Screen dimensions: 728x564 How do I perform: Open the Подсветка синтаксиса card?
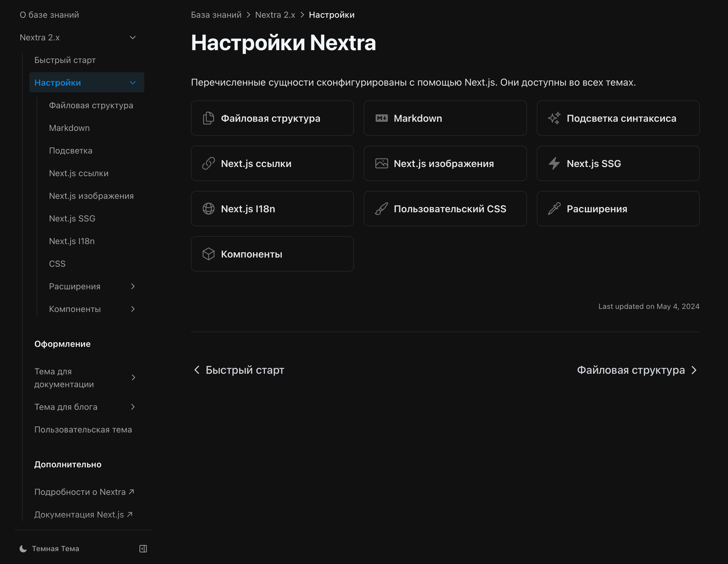point(618,118)
